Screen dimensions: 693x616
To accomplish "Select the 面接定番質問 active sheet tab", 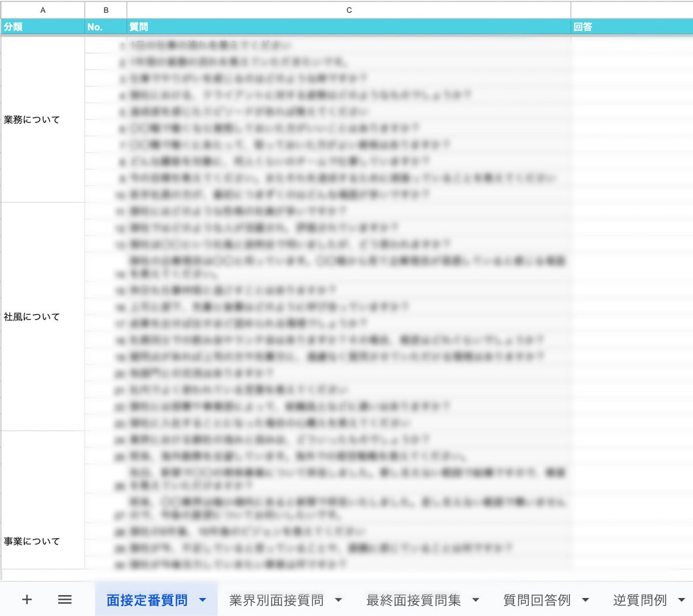I will 147,600.
